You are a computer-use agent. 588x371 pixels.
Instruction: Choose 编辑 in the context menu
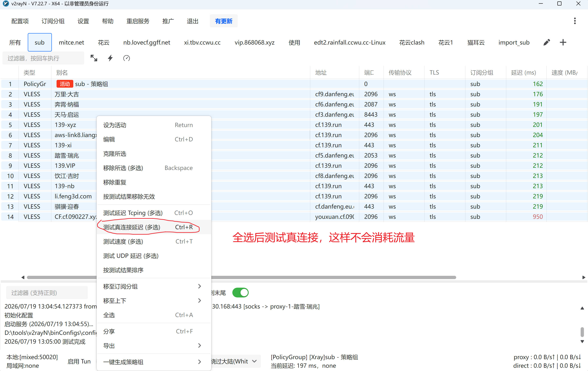154,139
